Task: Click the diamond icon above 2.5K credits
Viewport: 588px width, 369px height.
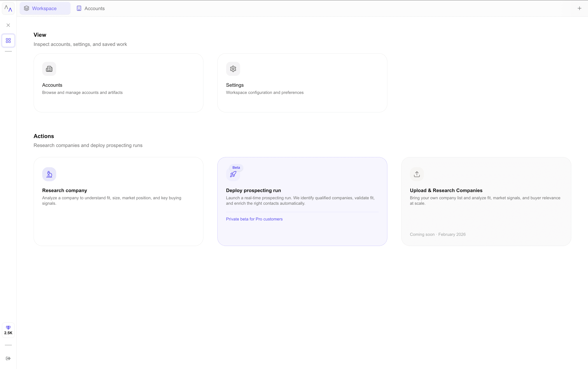Action: pos(8,328)
